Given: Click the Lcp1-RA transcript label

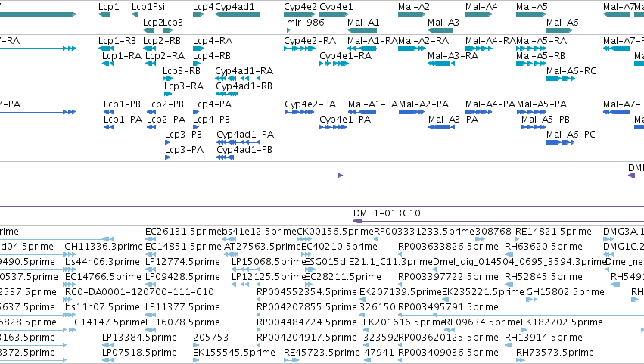Looking at the screenshot, I should [x=122, y=55].
